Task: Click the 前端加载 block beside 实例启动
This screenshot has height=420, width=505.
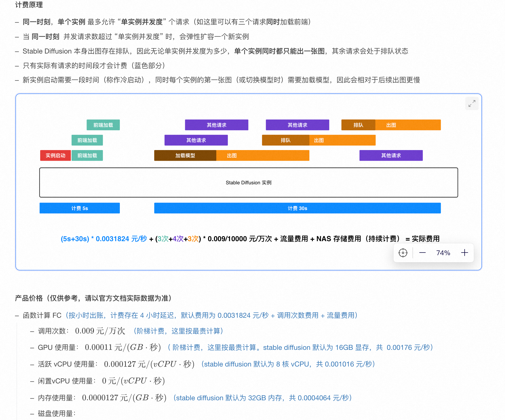Action: pos(87,155)
